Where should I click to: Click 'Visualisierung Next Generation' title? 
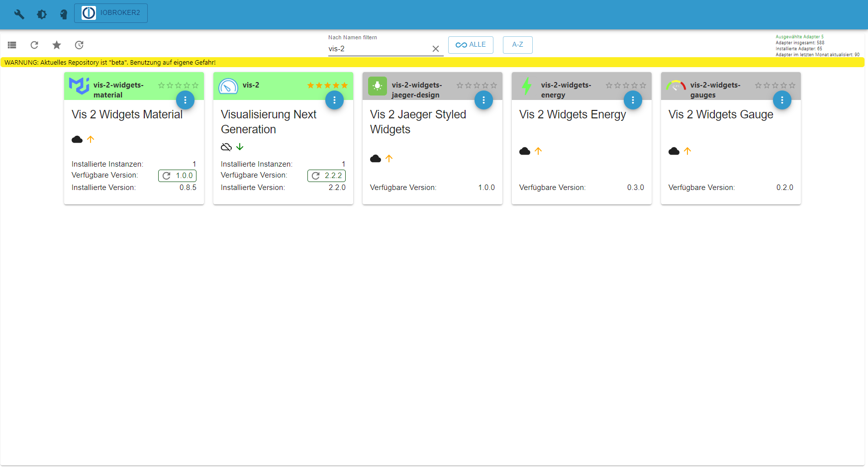click(269, 122)
